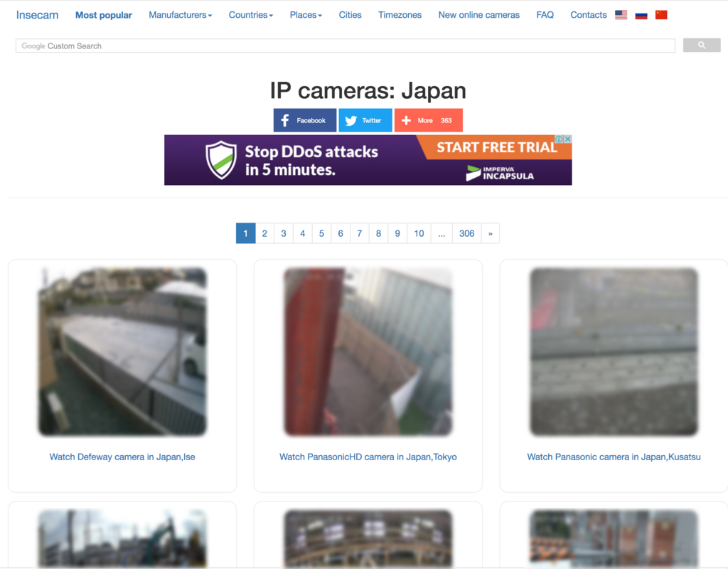The image size is (728, 569).
Task: Go to pagination page 5
Action: pos(322,233)
